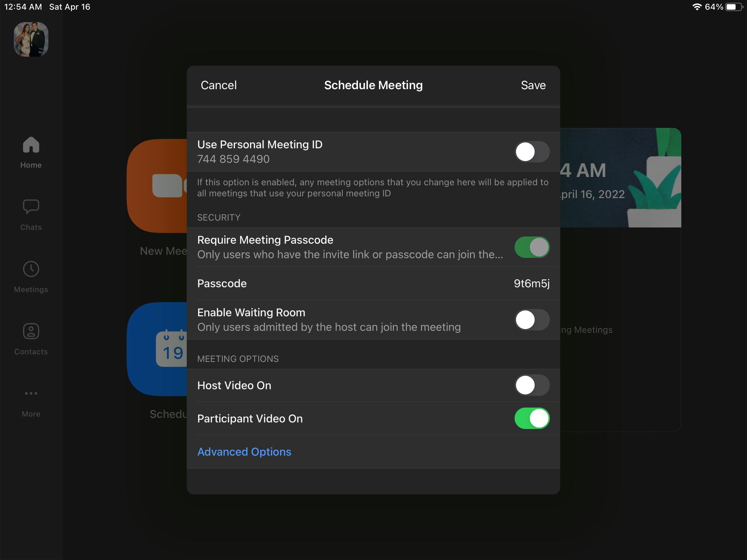
Task: Open the Contacts person icon
Action: pyautogui.click(x=31, y=332)
